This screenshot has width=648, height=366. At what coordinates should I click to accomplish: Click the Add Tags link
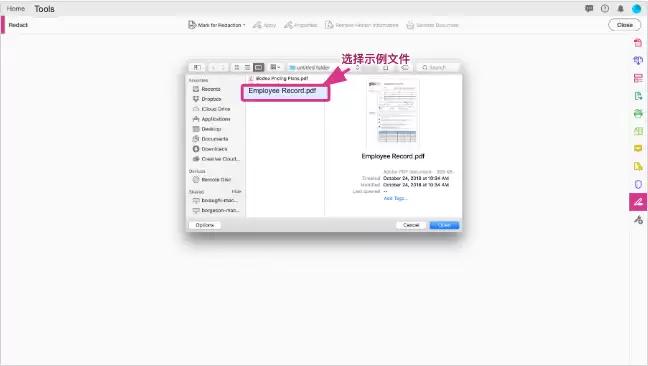(395, 198)
